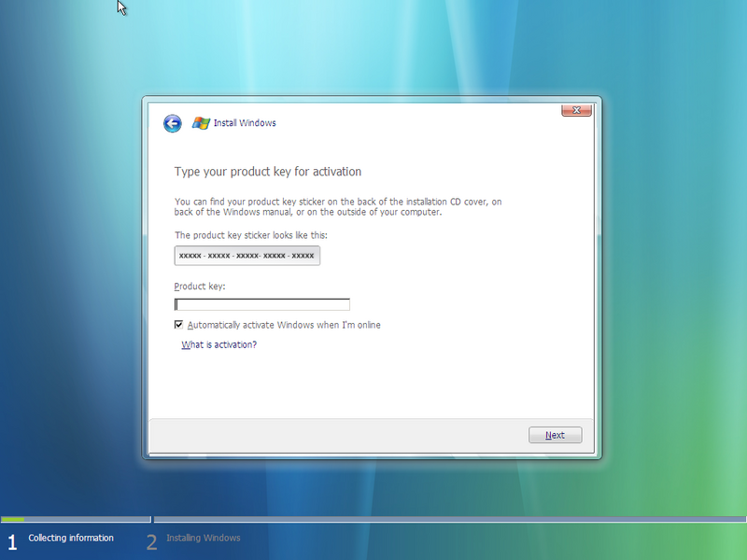This screenshot has width=747, height=560.
Task: Click the 'Install Windows' title text
Action: pos(245,123)
